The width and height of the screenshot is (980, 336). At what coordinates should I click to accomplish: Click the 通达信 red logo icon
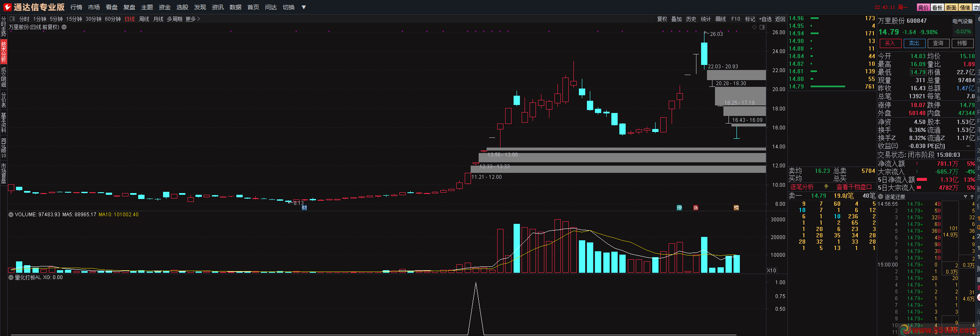click(7, 7)
